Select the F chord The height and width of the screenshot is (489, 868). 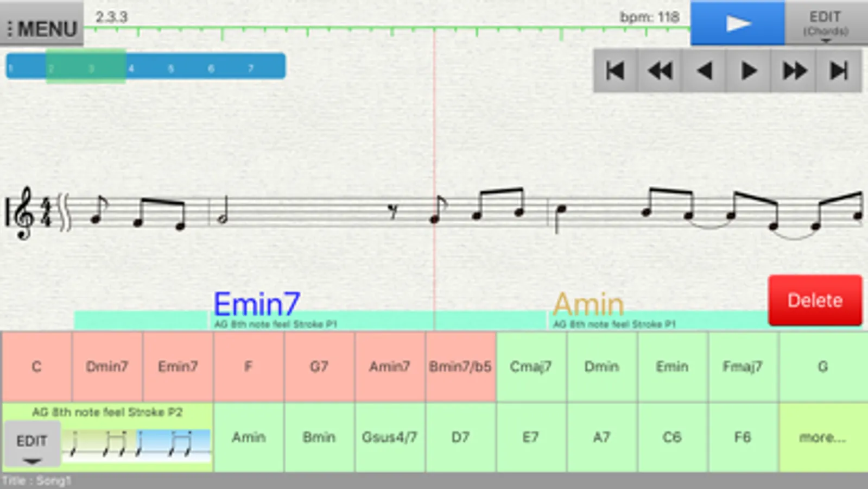tap(248, 367)
